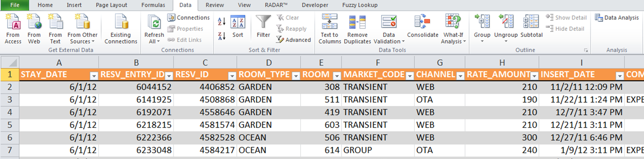Switch to Insert tab
The height and width of the screenshot is (159, 644).
point(74,5)
